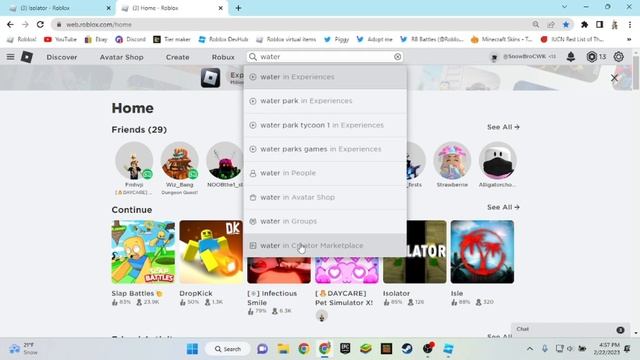Open a new browser tab
This screenshot has width=640, height=360.
click(238, 8)
